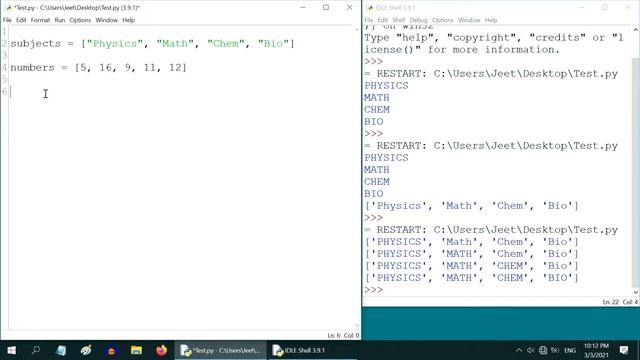Click the last shell output line ending 'BIO']

coord(471,278)
